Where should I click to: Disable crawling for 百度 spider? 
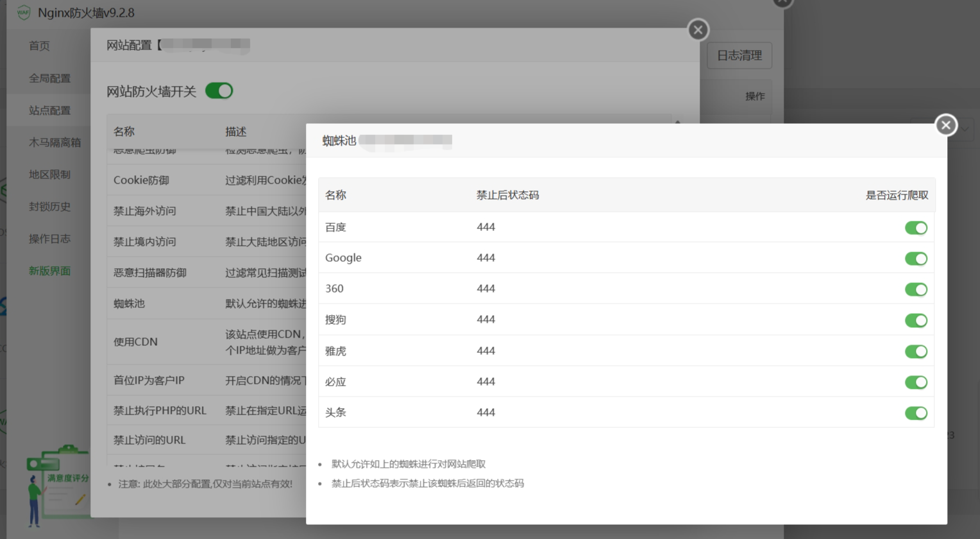pos(917,227)
